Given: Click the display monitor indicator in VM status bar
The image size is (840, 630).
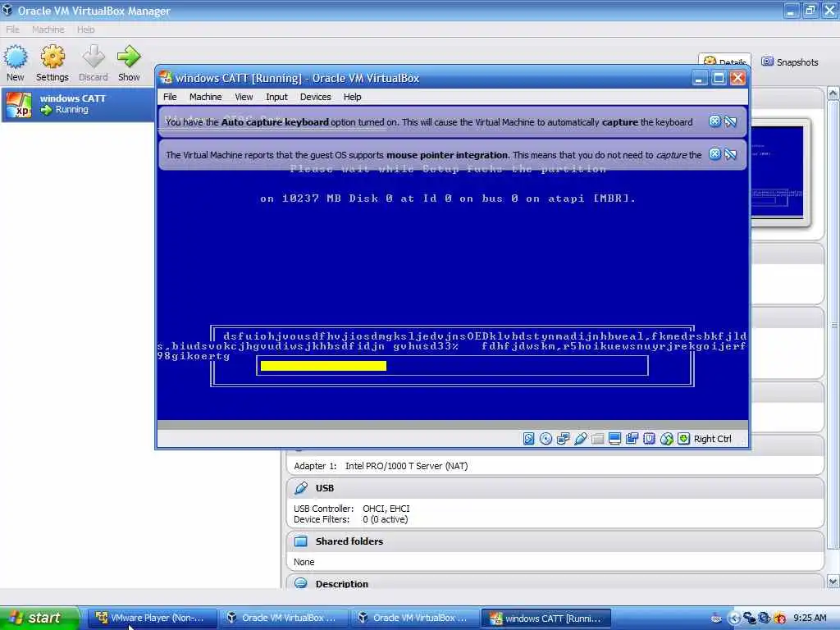Looking at the screenshot, I should [x=614, y=439].
